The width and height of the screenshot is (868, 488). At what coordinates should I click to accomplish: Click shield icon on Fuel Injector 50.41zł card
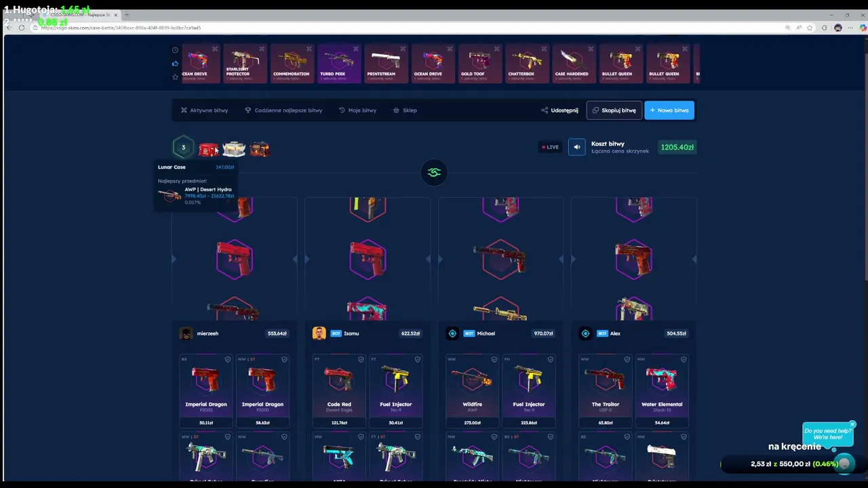pos(417,359)
